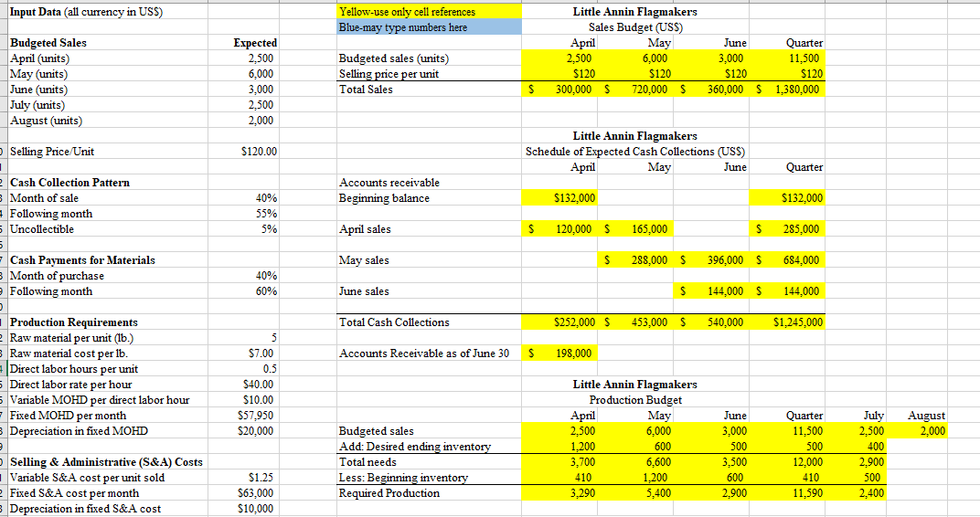
Task: Click the $7.00 raw material cost cell
Action: [x=244, y=353]
